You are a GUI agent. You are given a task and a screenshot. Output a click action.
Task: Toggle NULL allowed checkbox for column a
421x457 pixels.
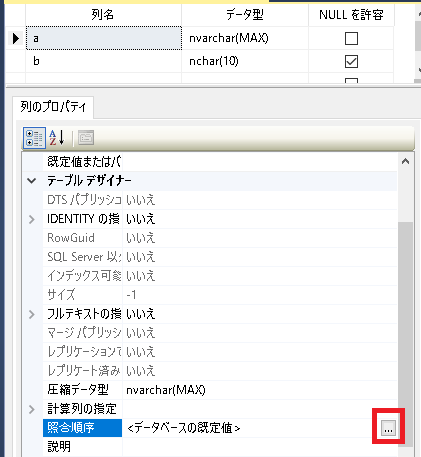[x=351, y=38]
